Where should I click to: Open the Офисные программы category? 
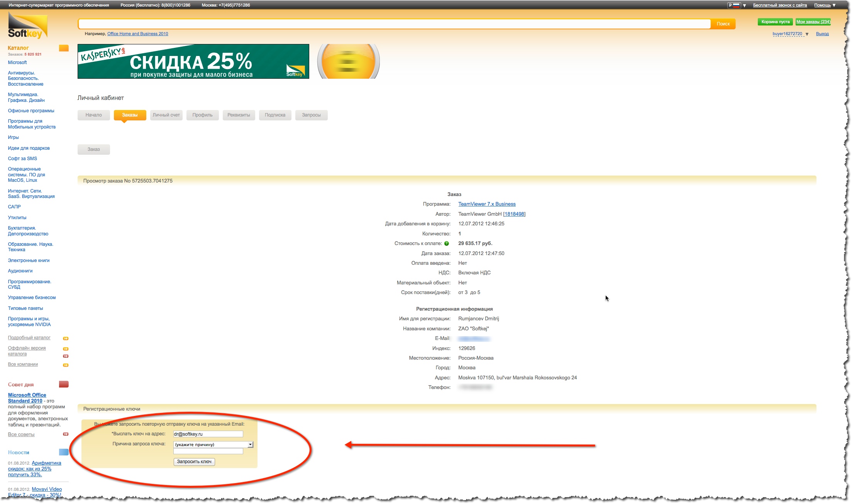click(31, 111)
